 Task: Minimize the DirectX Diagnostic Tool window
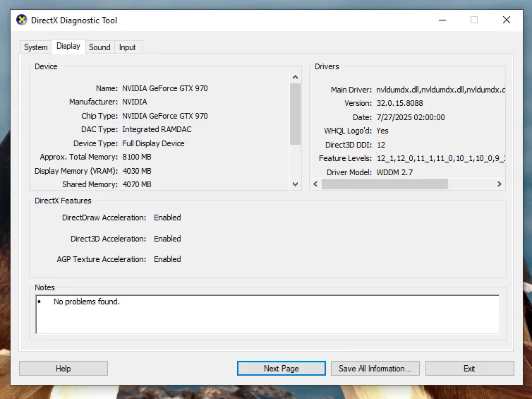(442, 20)
